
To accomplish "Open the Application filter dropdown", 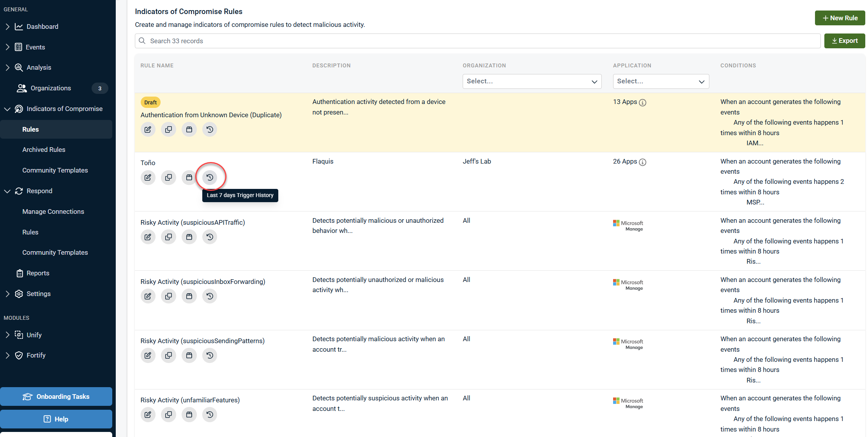I will [661, 81].
